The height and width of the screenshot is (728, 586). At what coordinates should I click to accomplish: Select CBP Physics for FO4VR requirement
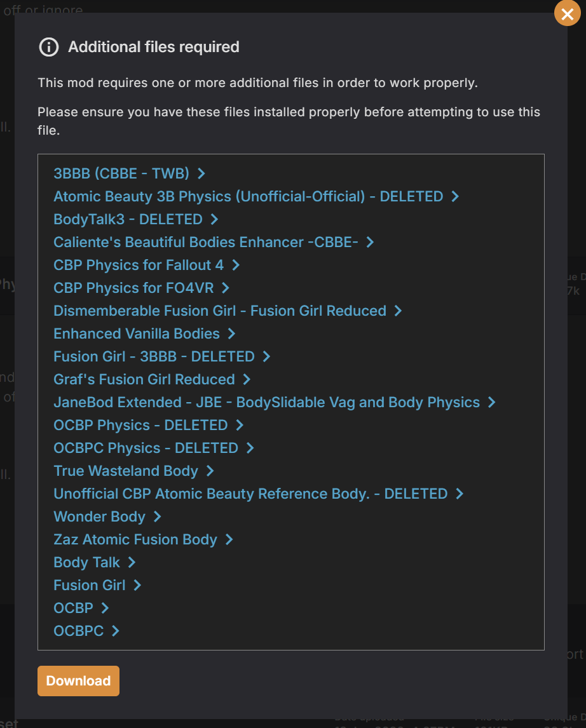click(x=133, y=288)
